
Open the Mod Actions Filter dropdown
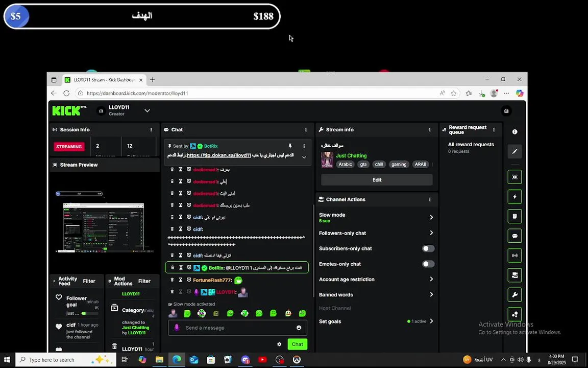click(x=144, y=281)
